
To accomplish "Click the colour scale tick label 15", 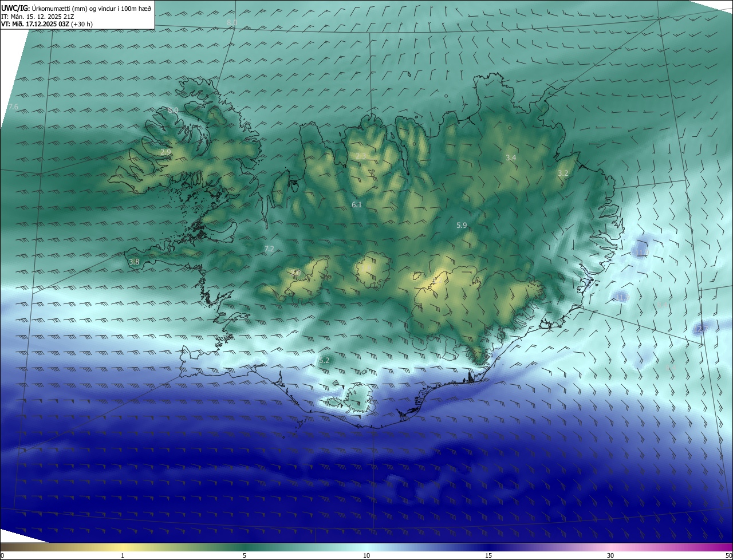I will (488, 556).
